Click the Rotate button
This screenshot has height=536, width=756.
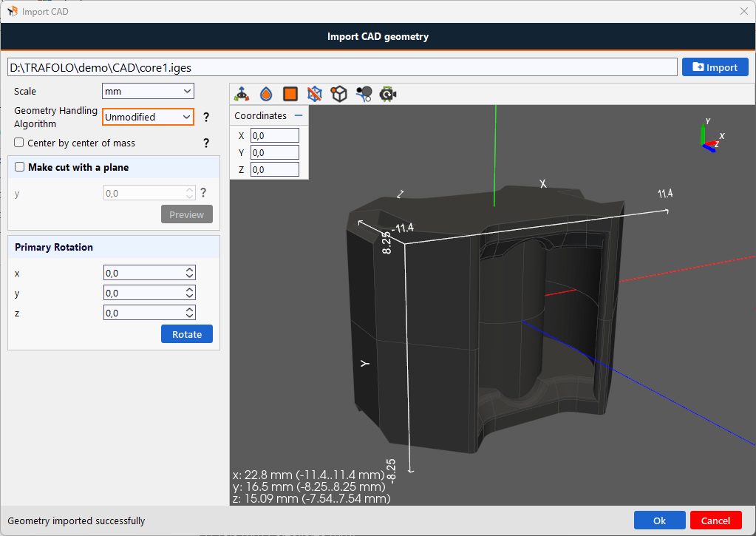(186, 333)
